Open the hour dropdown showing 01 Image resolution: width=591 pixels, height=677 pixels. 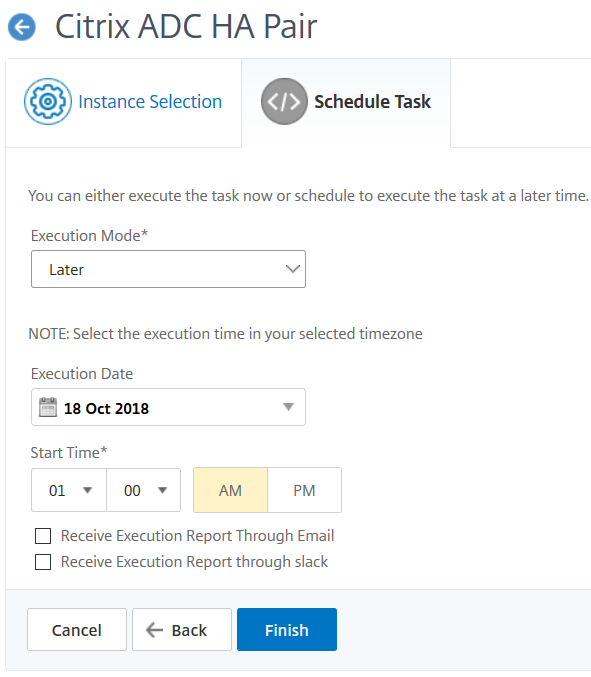[69, 490]
